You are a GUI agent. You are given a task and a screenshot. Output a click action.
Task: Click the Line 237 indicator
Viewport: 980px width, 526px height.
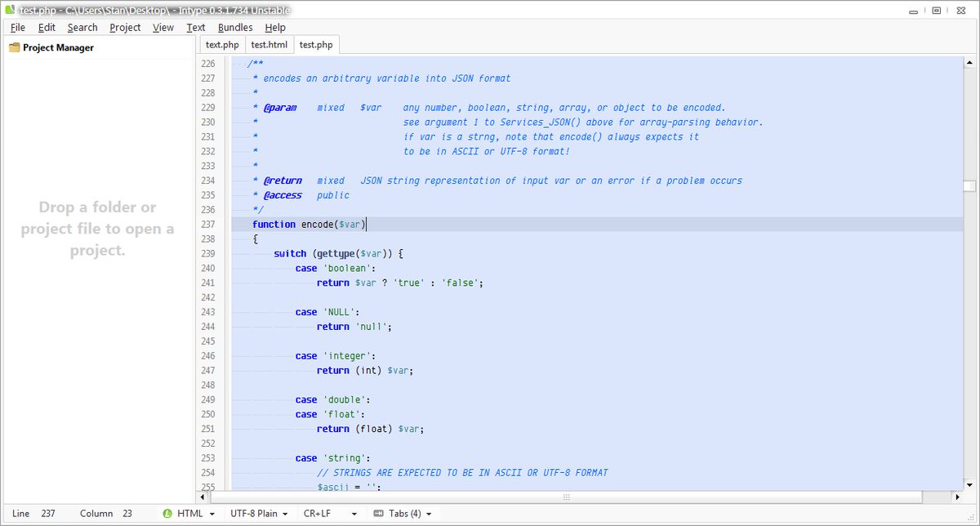34,513
